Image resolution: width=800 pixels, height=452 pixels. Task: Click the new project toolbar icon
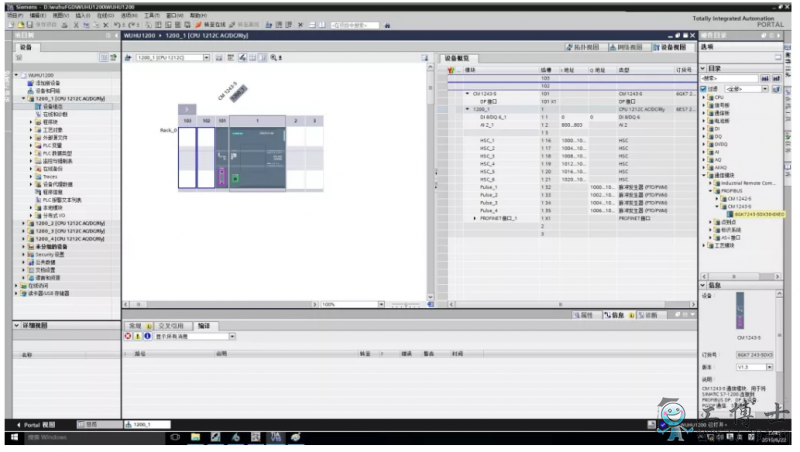point(11,24)
